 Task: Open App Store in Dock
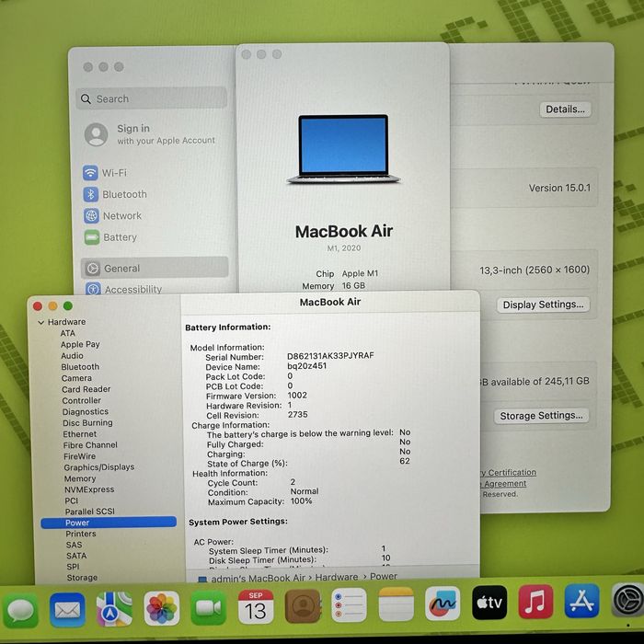(582, 601)
